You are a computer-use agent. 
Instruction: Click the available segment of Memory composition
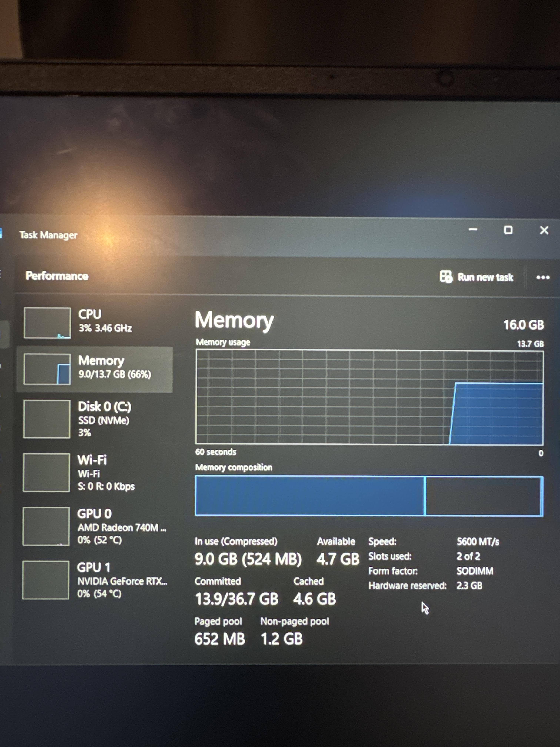pos(483,496)
